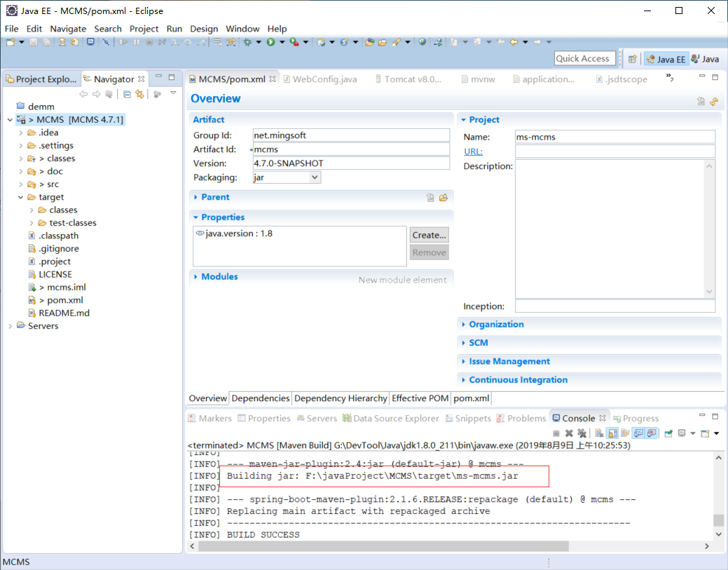Switch to the Project Explorer tab
The height and width of the screenshot is (570, 728).
42,79
